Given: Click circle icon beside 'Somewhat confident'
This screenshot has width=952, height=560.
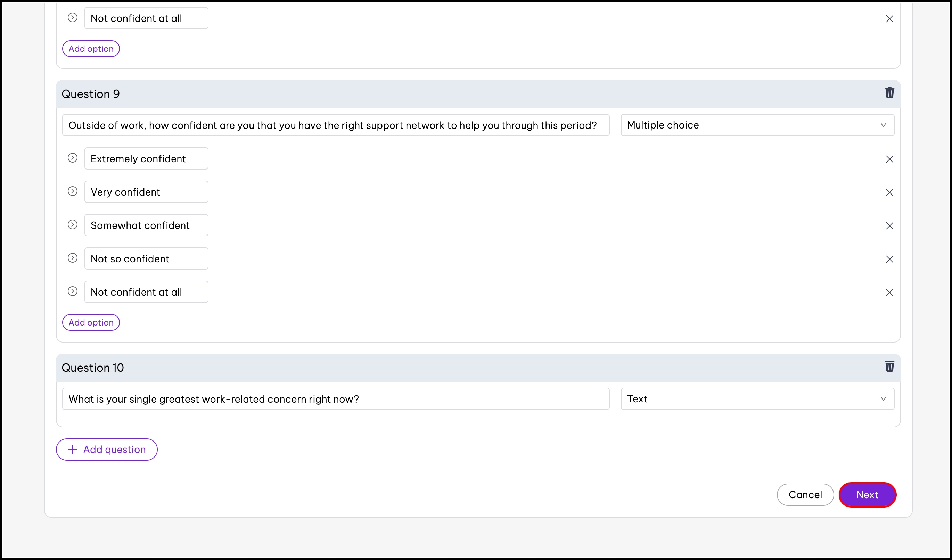Looking at the screenshot, I should point(73,225).
